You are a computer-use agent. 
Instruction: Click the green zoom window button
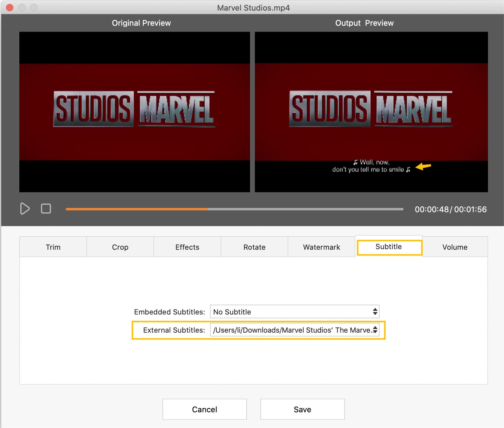tap(34, 8)
